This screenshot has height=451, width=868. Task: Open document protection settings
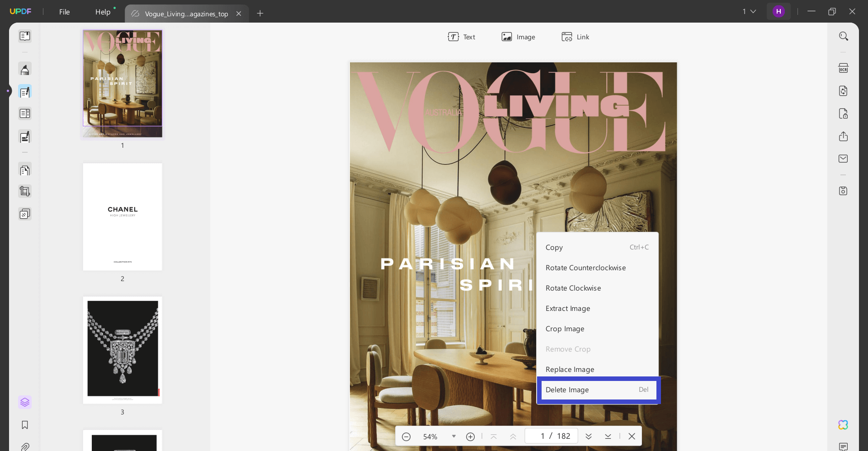click(x=844, y=113)
